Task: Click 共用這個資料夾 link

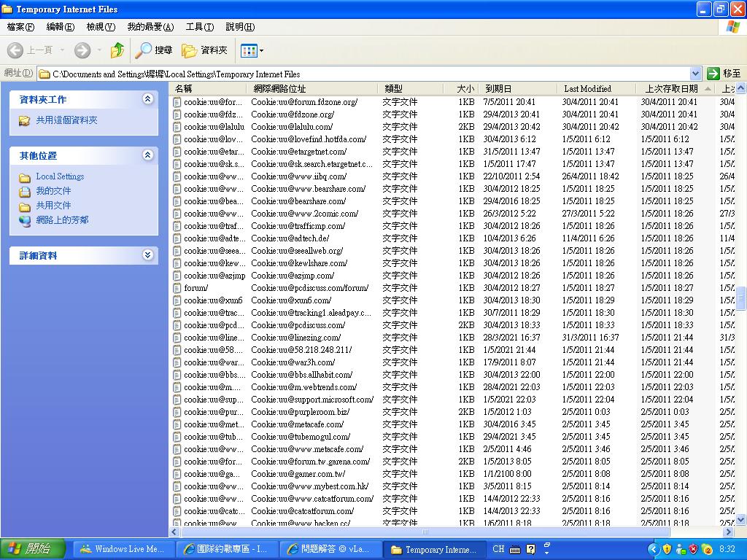Action: point(66,120)
